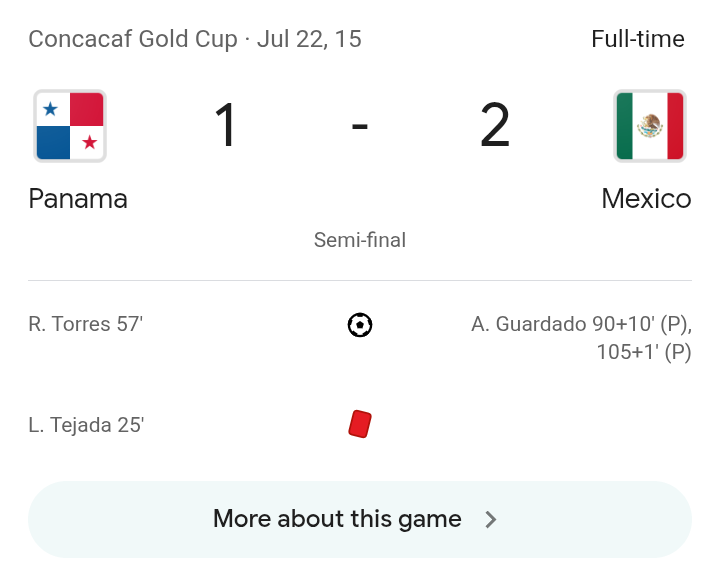
Task: Select scorer R. Torres 57'
Action: click(85, 324)
